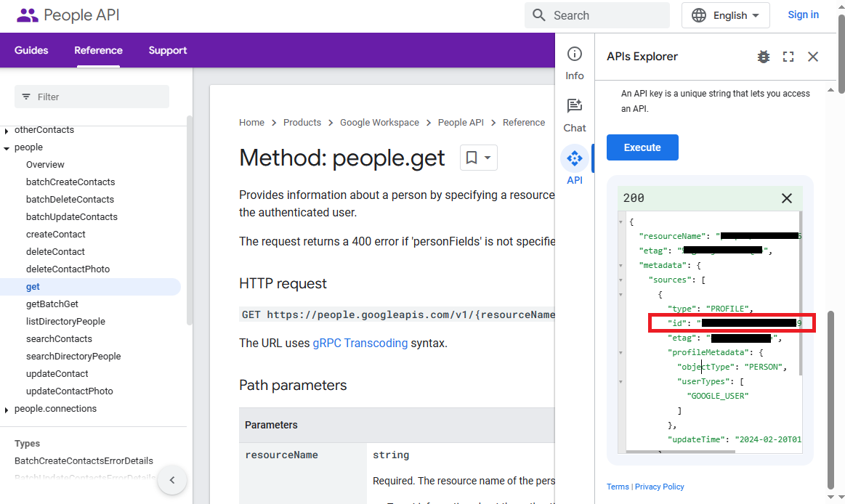Click the globe language icon

(x=699, y=15)
